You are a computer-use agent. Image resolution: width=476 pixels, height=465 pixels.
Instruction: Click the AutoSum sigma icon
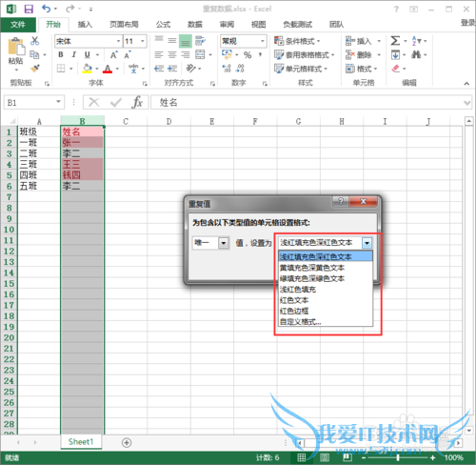(395, 41)
